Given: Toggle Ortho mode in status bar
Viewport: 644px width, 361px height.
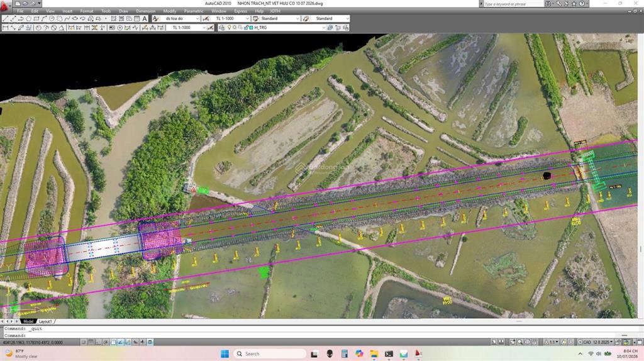Looking at the screenshot, I should coord(98,342).
